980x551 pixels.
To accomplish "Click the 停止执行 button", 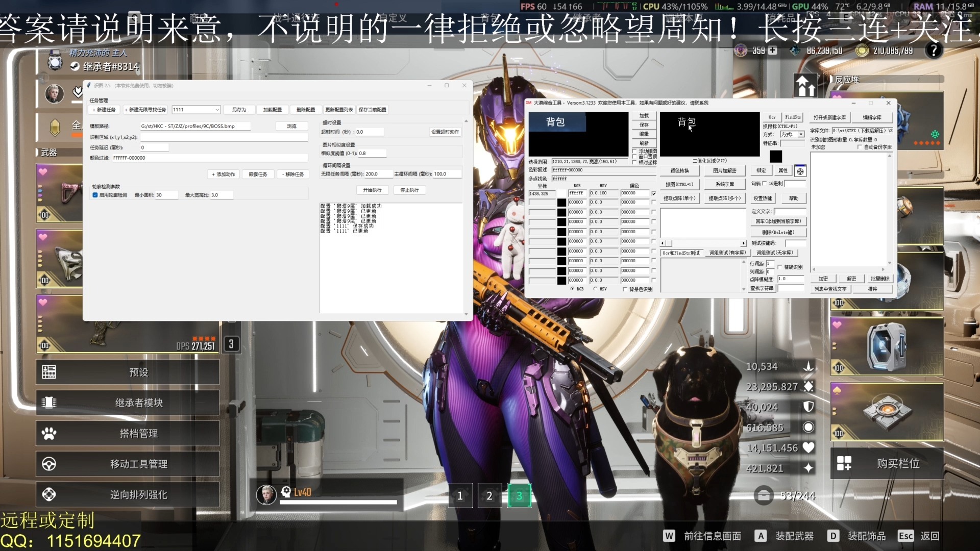I will pos(409,190).
